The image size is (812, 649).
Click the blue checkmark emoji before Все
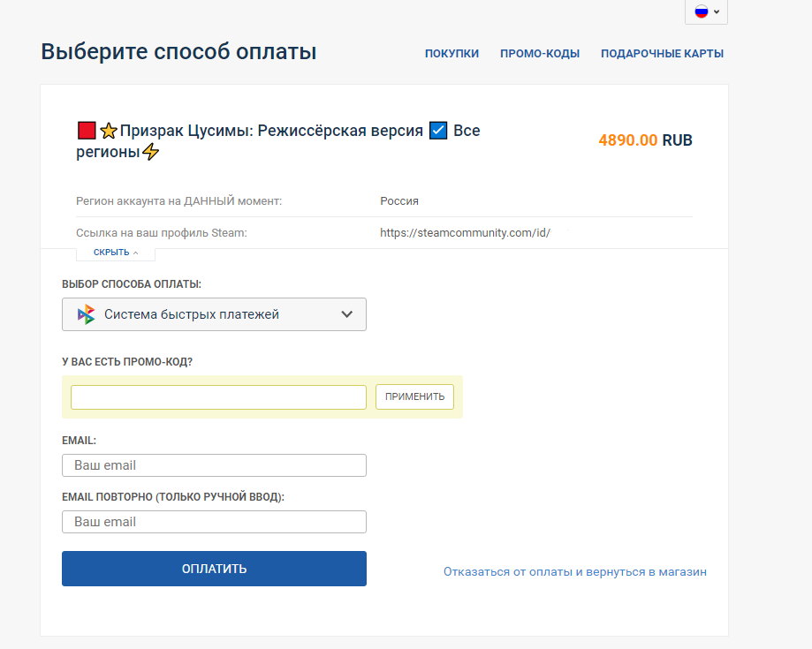[438, 131]
